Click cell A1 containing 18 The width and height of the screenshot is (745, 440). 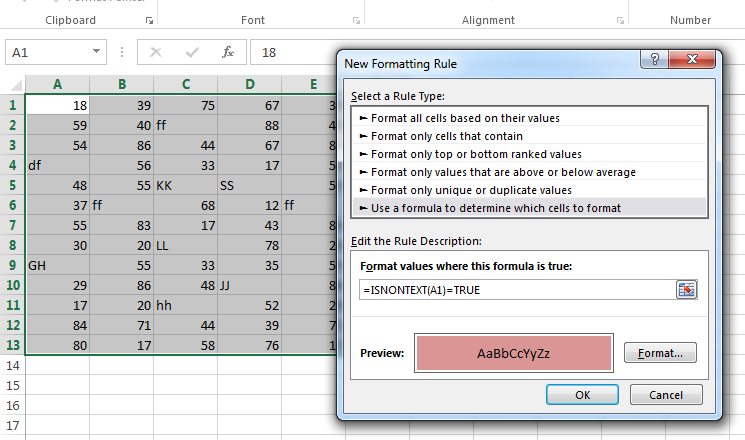coord(57,105)
